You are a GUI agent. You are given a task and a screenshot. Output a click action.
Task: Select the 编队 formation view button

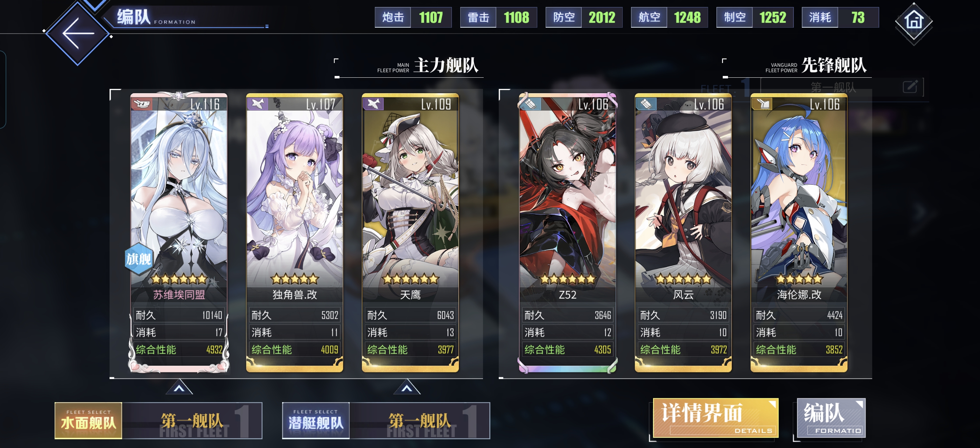tap(831, 418)
